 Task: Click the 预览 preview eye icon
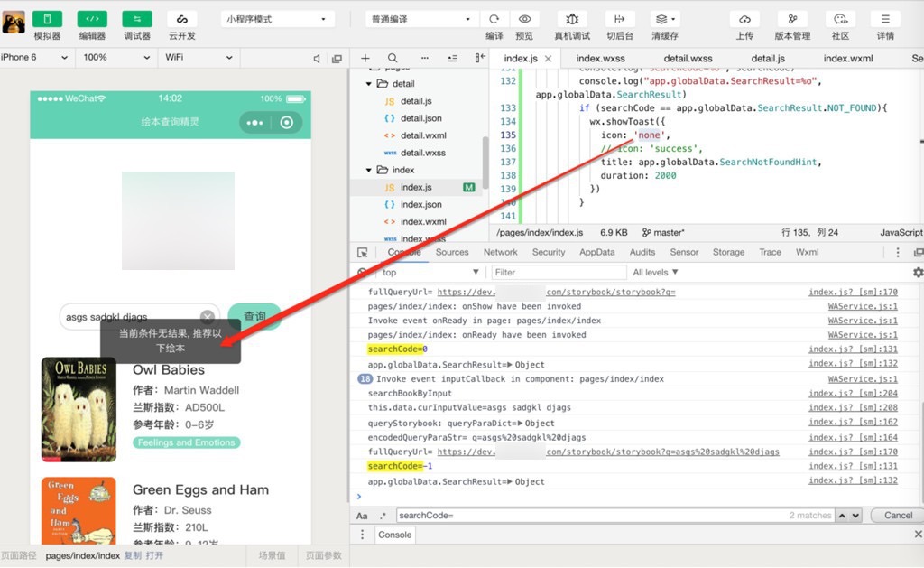[524, 19]
